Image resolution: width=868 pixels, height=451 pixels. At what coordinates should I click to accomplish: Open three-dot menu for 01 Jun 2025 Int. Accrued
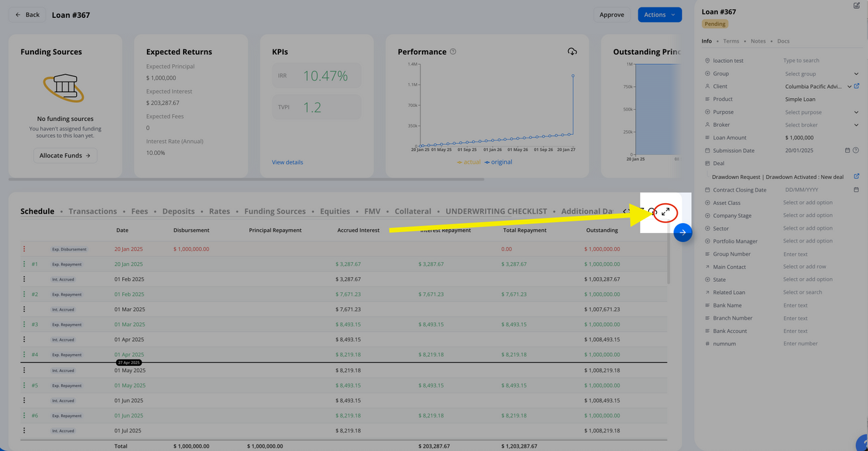coord(24,400)
